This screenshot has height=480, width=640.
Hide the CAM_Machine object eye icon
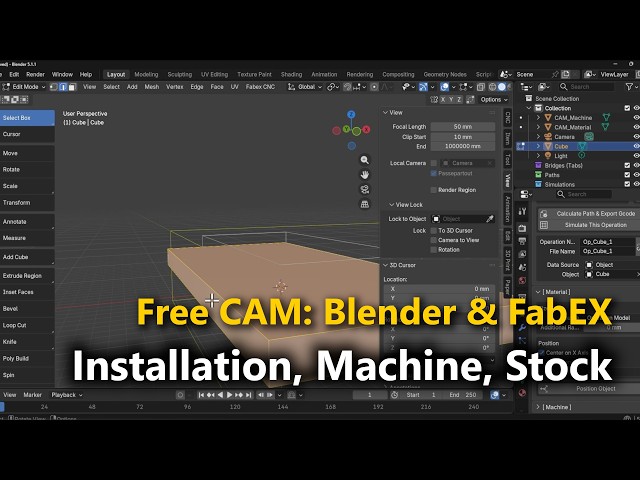point(636,118)
